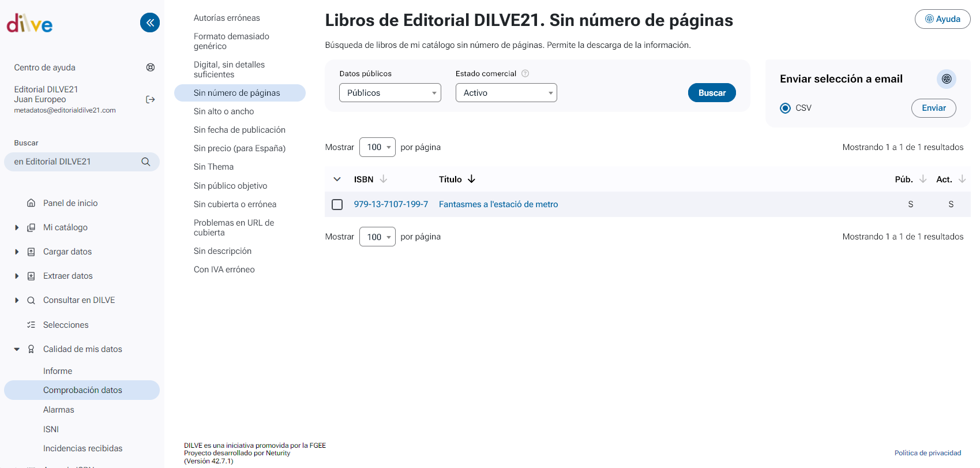The image size is (980, 468).
Task: Open the selection chevron in table header
Action: pyautogui.click(x=337, y=179)
